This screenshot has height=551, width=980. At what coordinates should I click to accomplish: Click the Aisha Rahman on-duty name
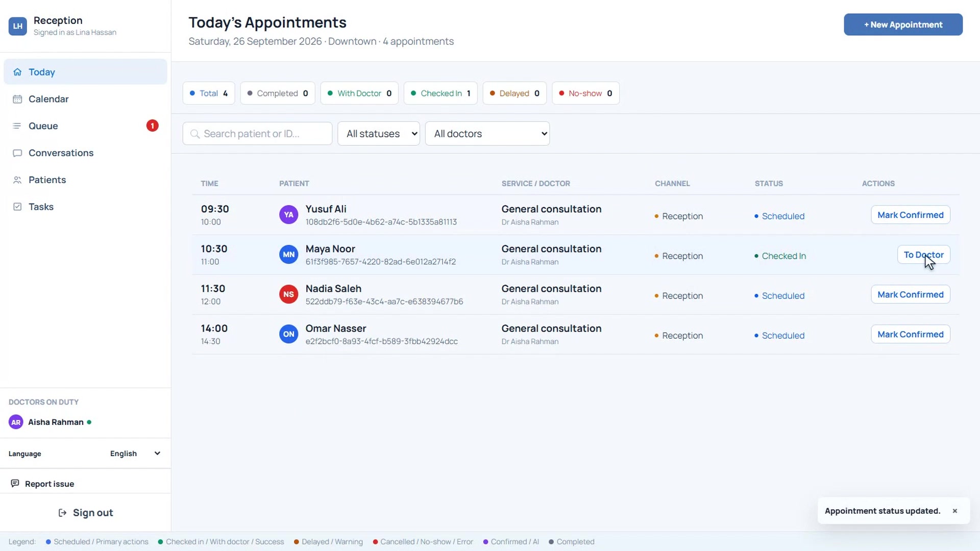pos(56,422)
